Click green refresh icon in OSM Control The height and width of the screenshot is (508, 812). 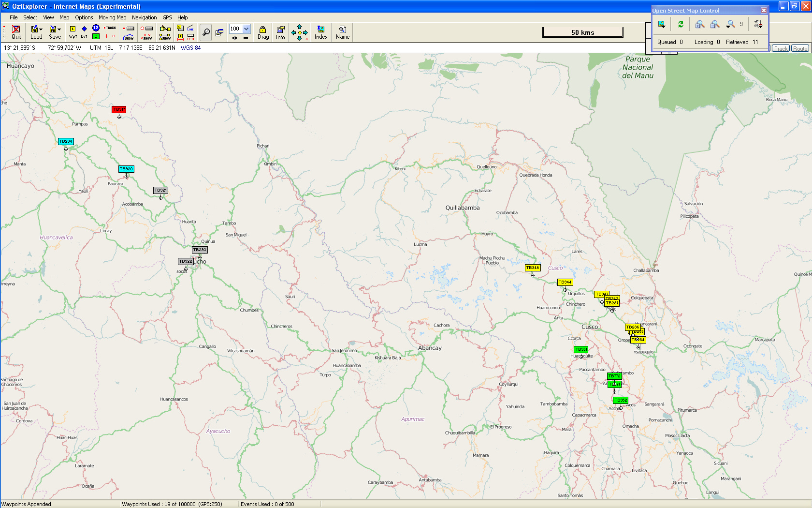[681, 24]
